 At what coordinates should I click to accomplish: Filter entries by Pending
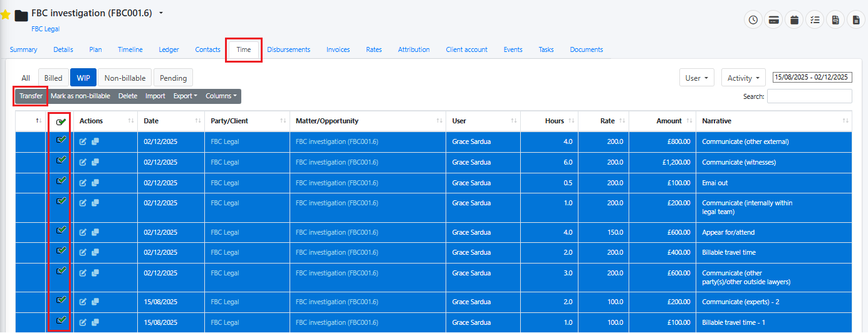tap(173, 78)
